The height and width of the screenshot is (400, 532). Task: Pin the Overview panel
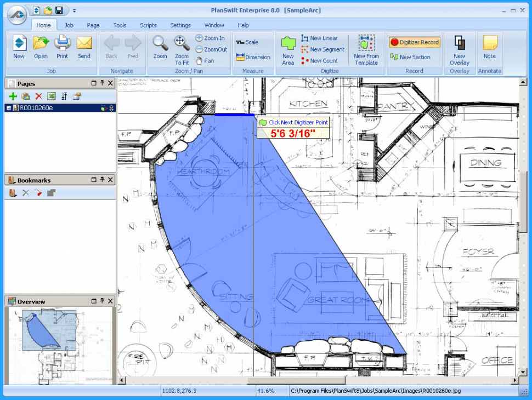coord(102,301)
